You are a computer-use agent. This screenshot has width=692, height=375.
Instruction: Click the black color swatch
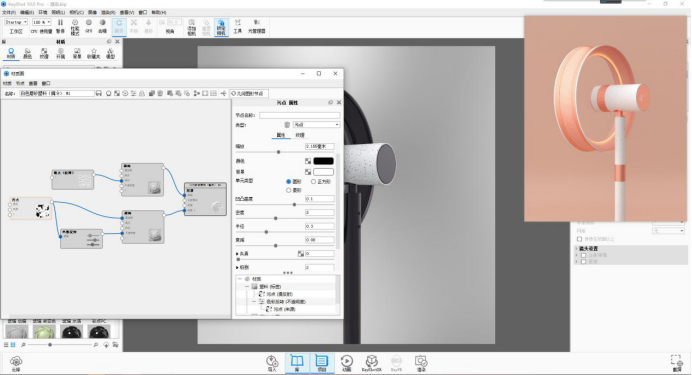point(323,161)
